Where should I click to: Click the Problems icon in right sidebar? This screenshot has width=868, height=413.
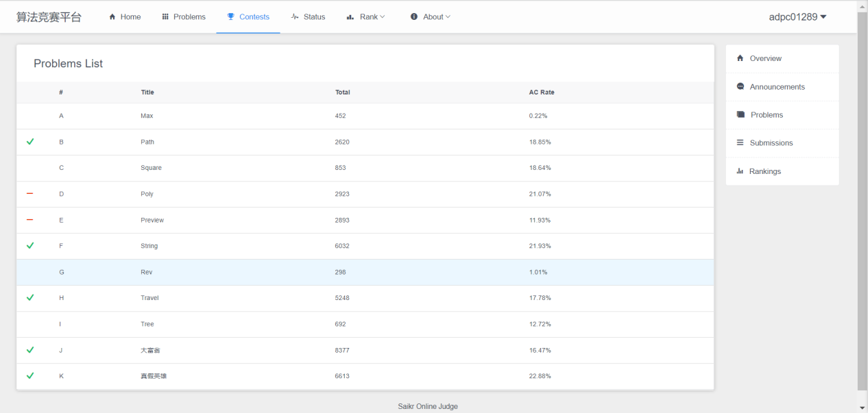(740, 115)
